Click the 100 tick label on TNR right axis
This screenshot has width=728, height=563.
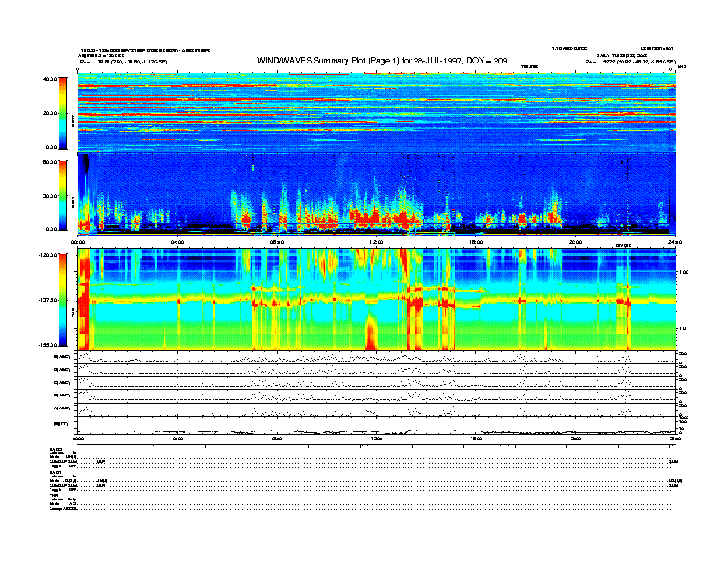coord(684,272)
